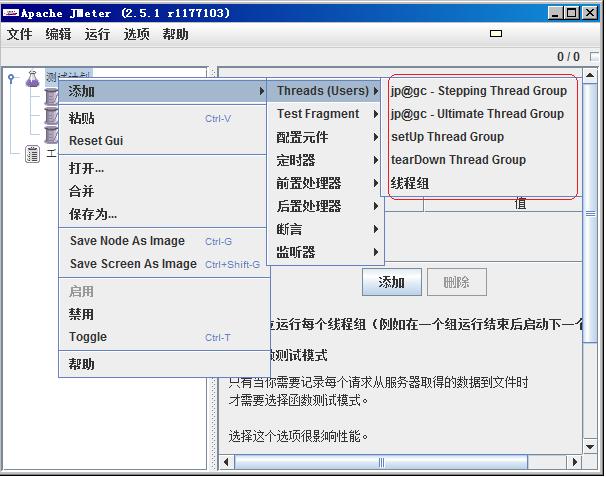Add jp@gc - Stepping Thread Group

pos(479,91)
